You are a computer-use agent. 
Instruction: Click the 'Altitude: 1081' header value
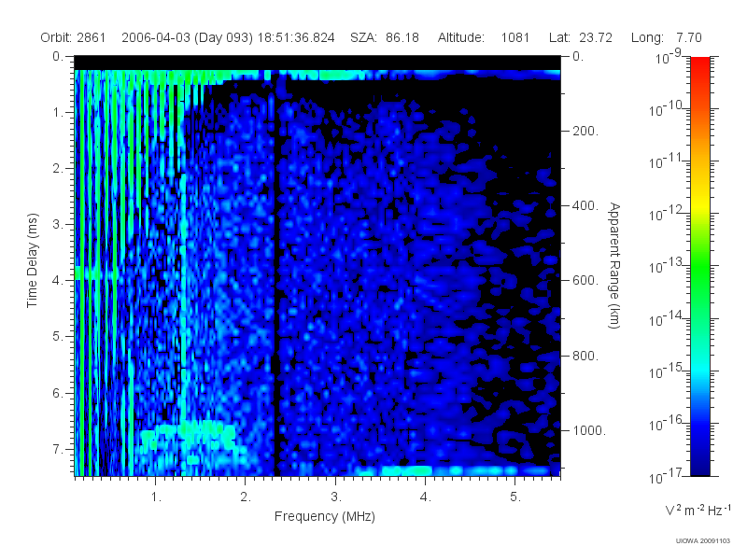pyautogui.click(x=484, y=37)
